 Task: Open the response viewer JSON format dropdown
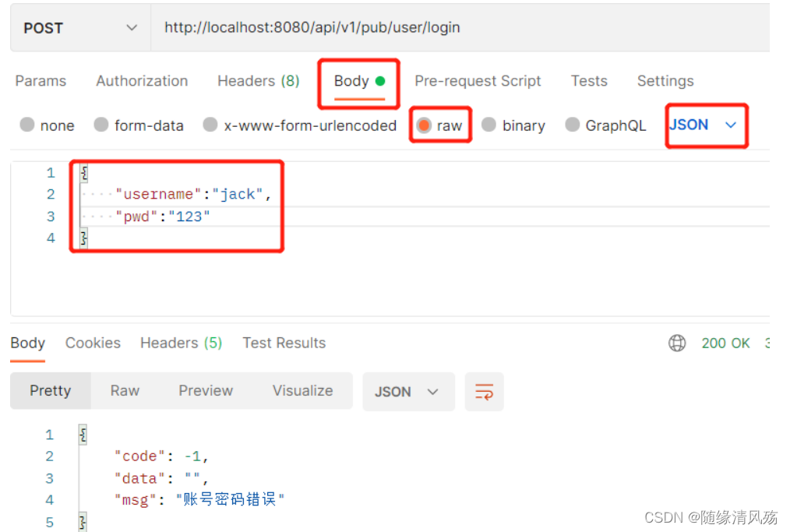tap(407, 393)
